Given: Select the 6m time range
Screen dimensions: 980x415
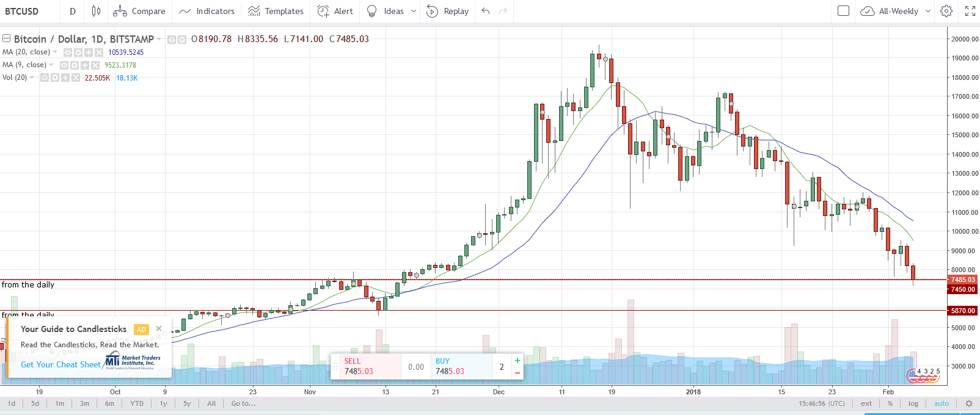Looking at the screenshot, I should [109, 403].
